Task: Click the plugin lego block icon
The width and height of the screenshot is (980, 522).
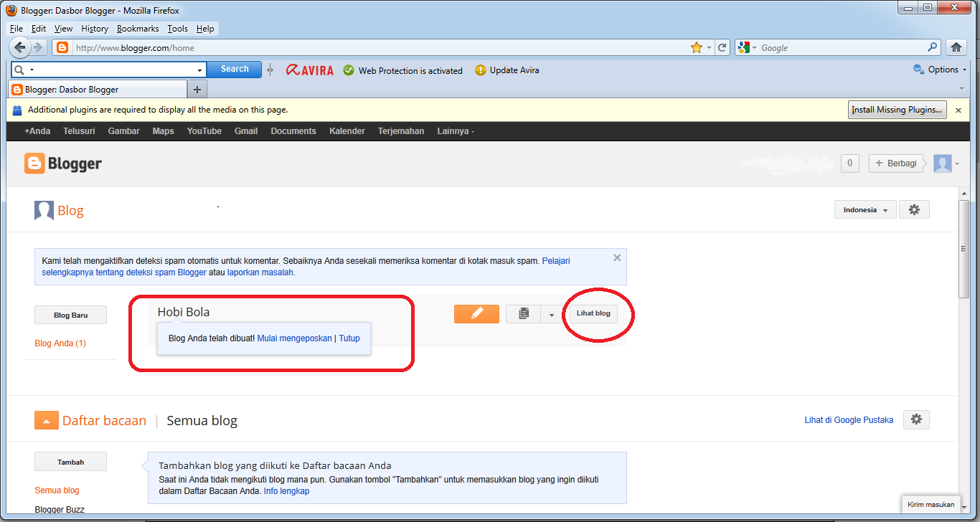Action: point(18,110)
